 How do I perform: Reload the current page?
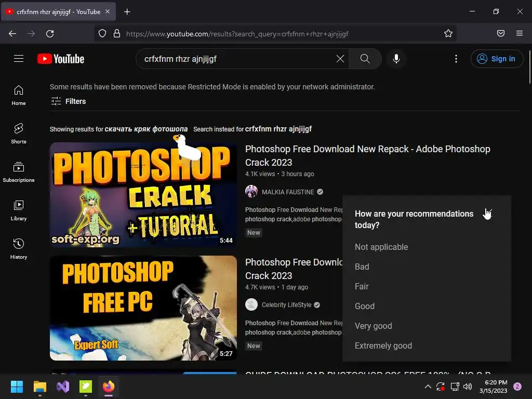click(x=50, y=34)
